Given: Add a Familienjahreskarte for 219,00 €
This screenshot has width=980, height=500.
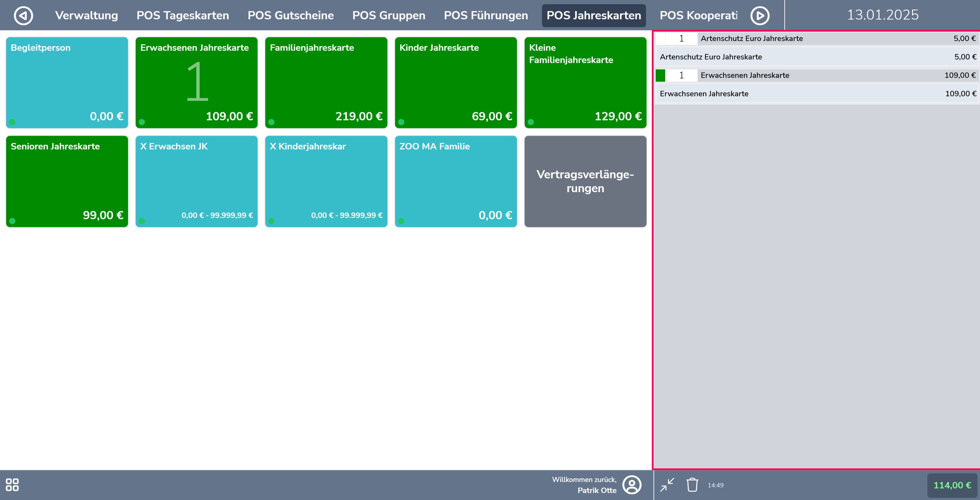Looking at the screenshot, I should click(x=326, y=83).
